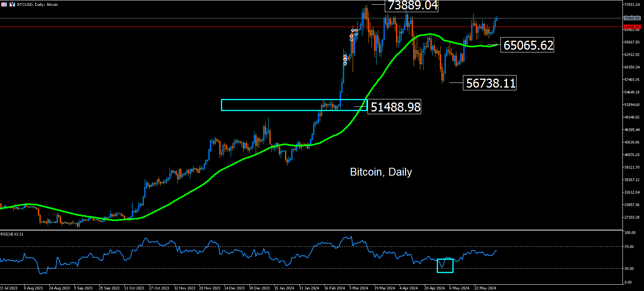Click the RSI 100.00 scale value
644x291 pixels.
point(630,233)
